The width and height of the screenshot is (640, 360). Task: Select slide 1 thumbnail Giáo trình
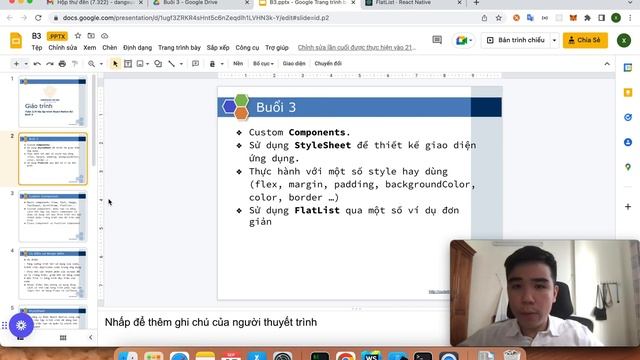coord(53,102)
